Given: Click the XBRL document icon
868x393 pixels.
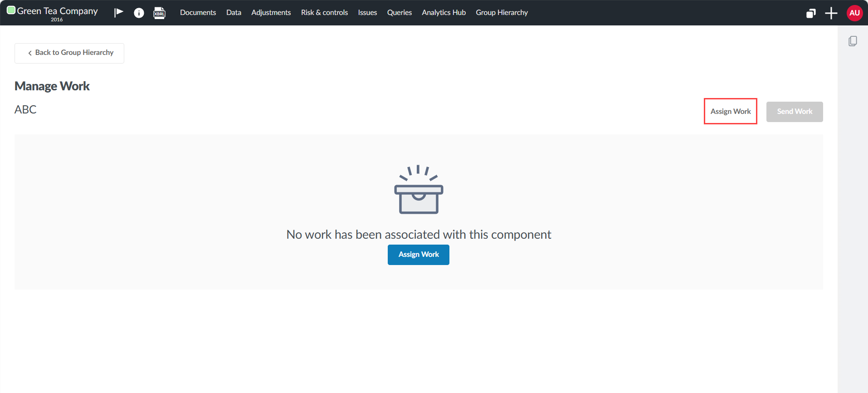Looking at the screenshot, I should (x=159, y=13).
